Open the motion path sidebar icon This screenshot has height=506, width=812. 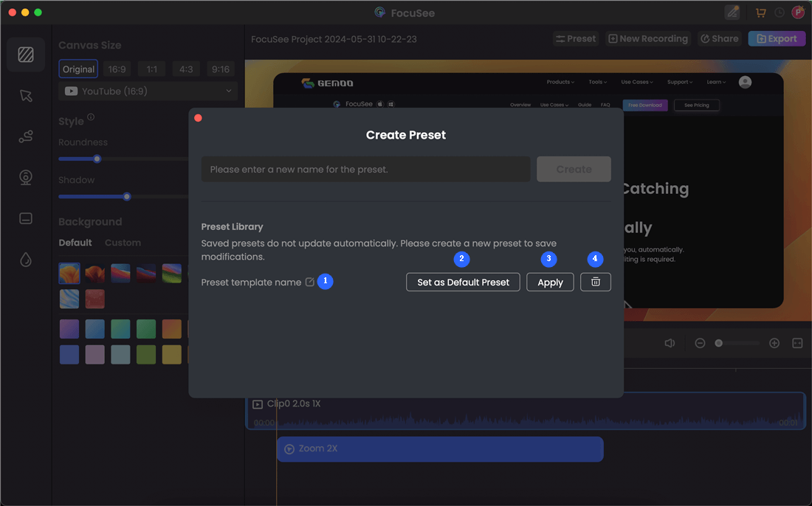point(26,136)
